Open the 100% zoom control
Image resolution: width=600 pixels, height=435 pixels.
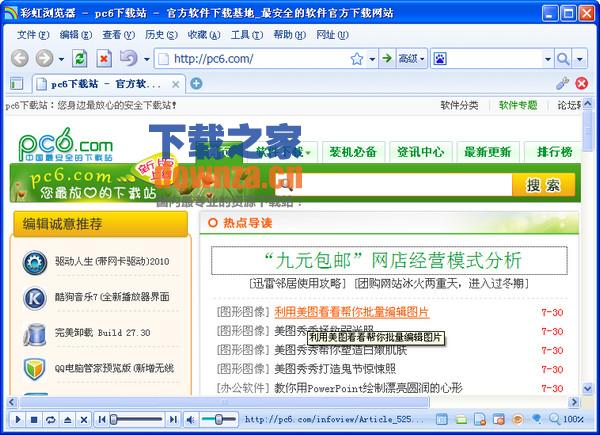coord(566,419)
